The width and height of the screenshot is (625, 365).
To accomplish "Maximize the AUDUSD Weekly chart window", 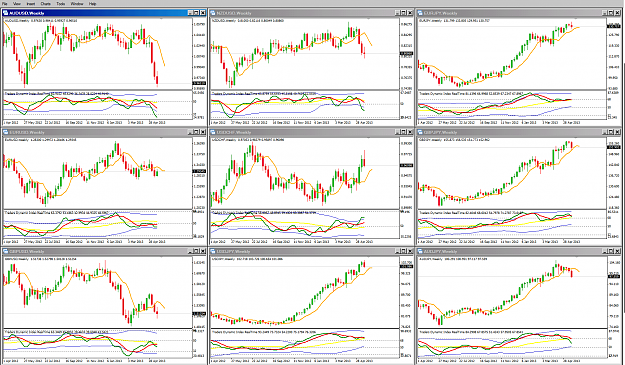I will [x=197, y=13].
